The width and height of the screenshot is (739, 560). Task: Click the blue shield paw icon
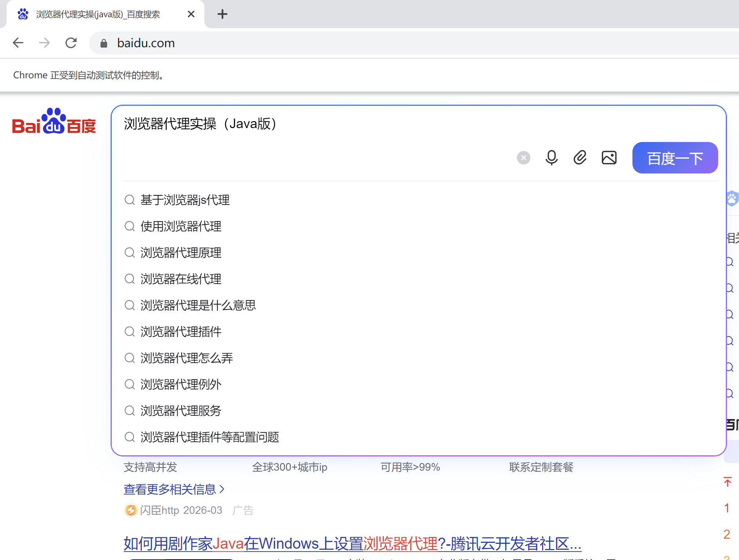[x=732, y=199]
